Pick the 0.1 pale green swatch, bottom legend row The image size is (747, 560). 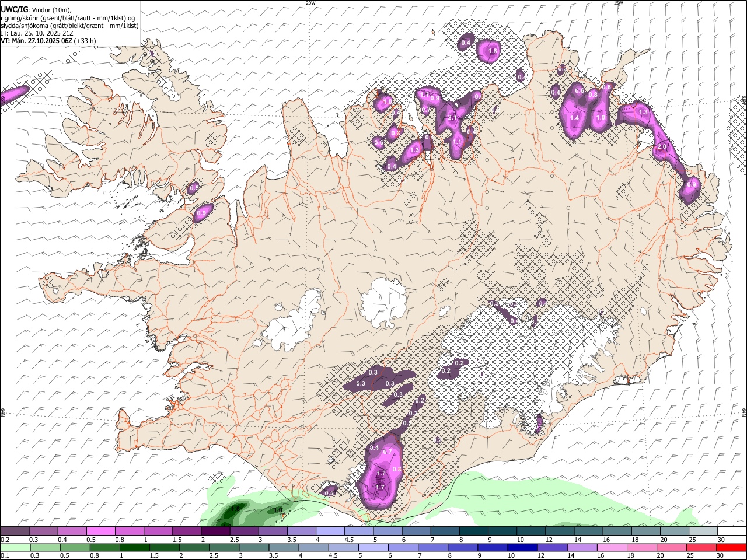tap(15, 547)
